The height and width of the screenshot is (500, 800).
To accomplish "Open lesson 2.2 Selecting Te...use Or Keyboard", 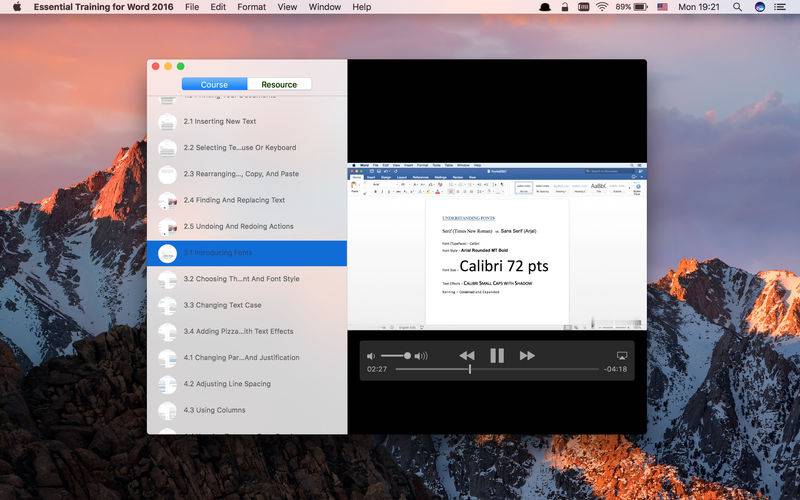I will (x=247, y=148).
